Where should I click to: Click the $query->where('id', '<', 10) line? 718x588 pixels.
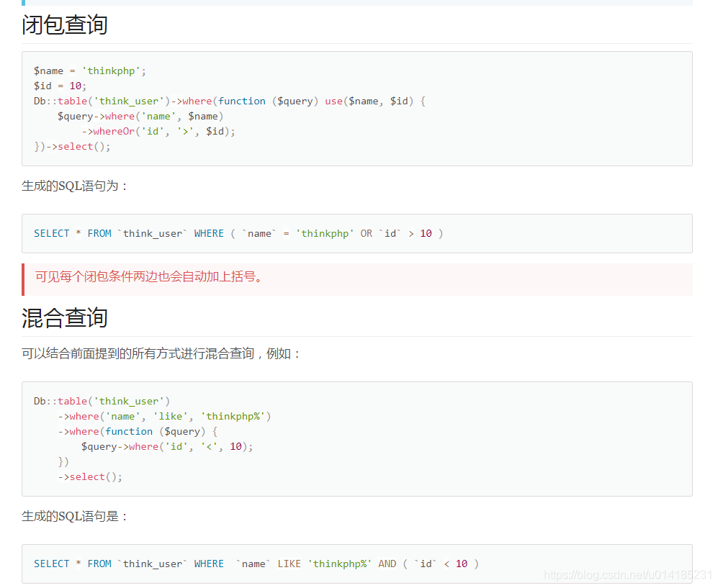[167, 446]
